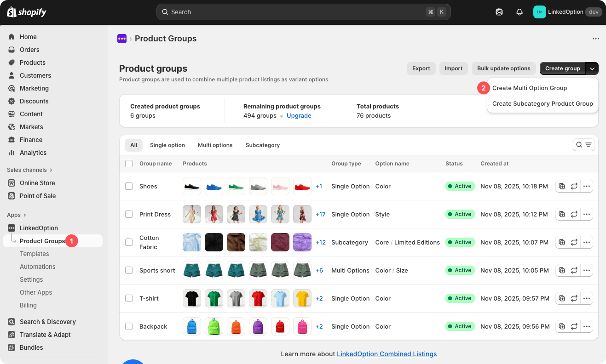The image size is (606, 364).
Task: Open LinkedOption Combined Listings link
Action: 387,354
